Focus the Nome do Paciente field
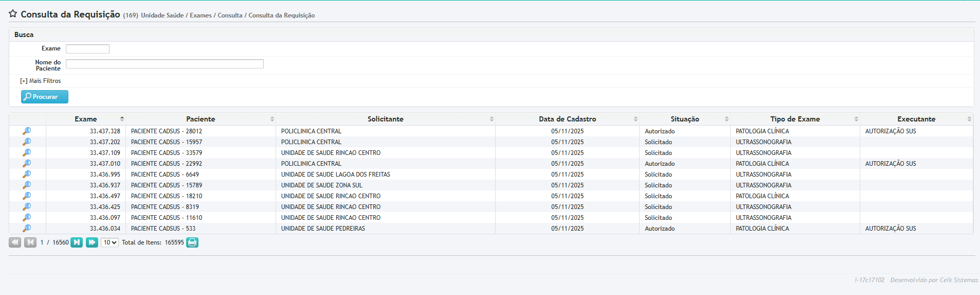The height and width of the screenshot is (295, 980). (165, 64)
